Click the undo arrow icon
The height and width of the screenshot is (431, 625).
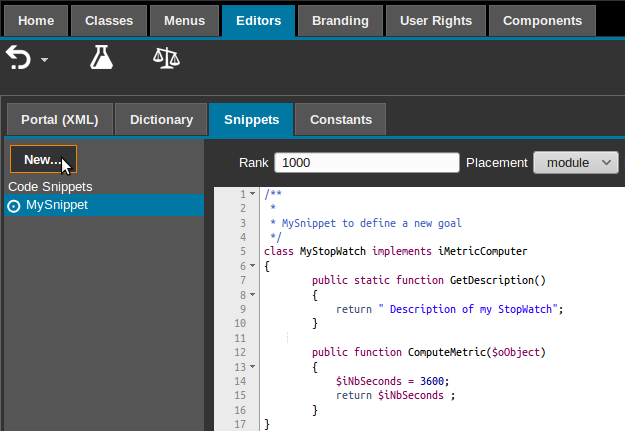[x=19, y=58]
